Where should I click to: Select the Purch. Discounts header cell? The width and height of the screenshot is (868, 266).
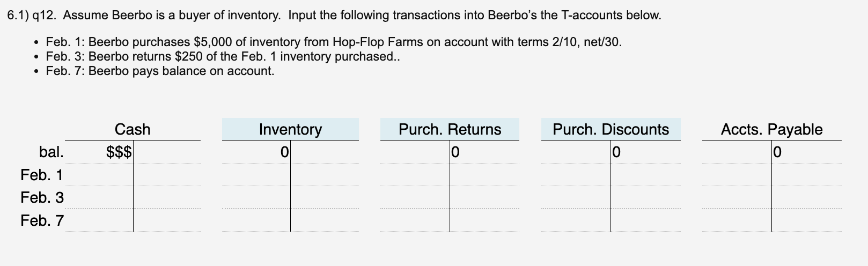[x=610, y=129]
